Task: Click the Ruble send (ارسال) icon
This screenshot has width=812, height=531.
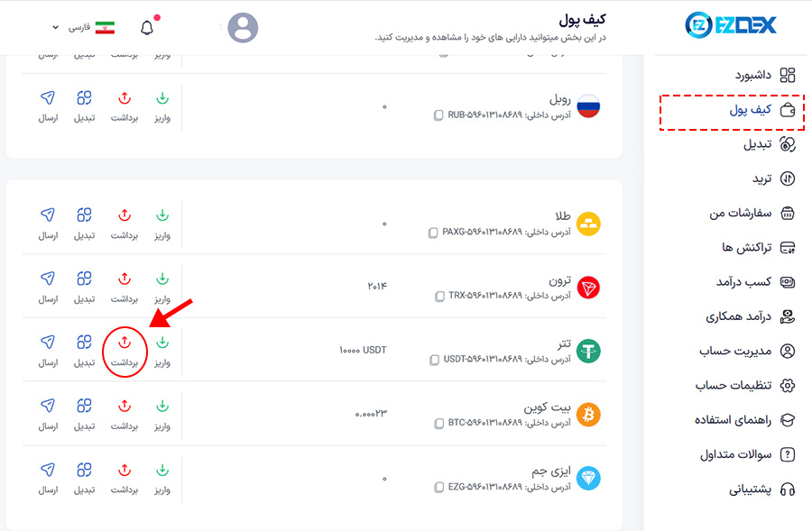Action: coord(48,97)
